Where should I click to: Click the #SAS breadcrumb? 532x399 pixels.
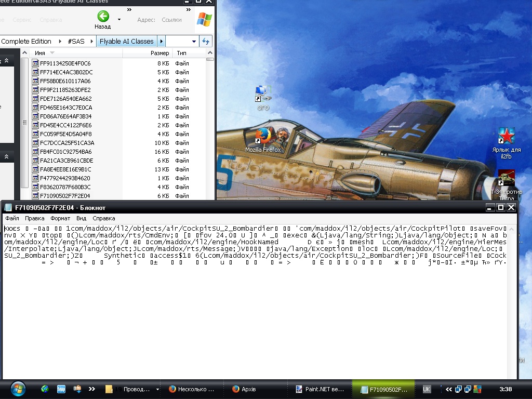pos(76,41)
